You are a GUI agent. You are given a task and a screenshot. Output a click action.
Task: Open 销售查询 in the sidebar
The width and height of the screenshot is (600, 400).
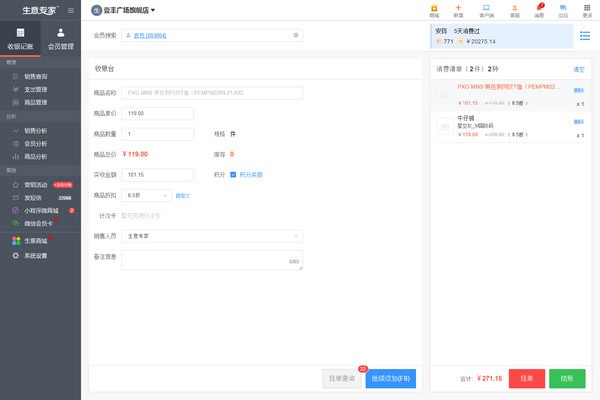point(35,76)
